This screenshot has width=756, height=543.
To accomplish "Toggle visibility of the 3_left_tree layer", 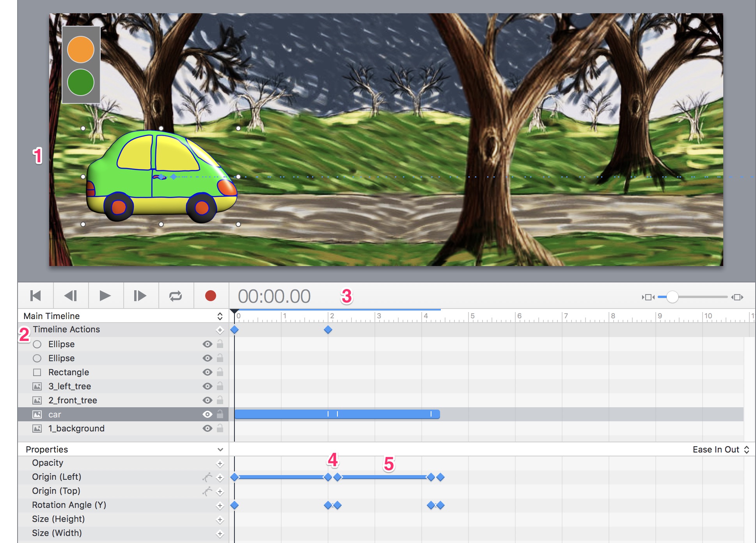I will point(208,386).
